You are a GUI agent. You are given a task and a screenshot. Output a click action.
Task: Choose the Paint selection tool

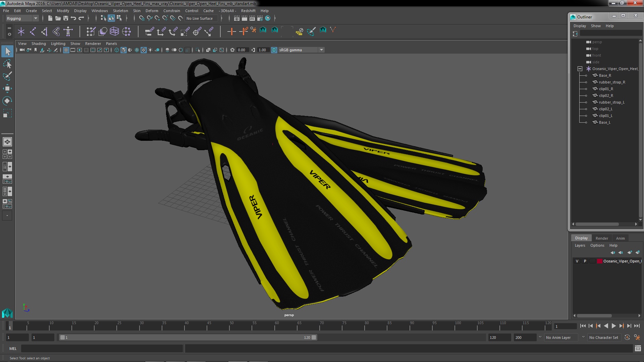pyautogui.click(x=7, y=76)
